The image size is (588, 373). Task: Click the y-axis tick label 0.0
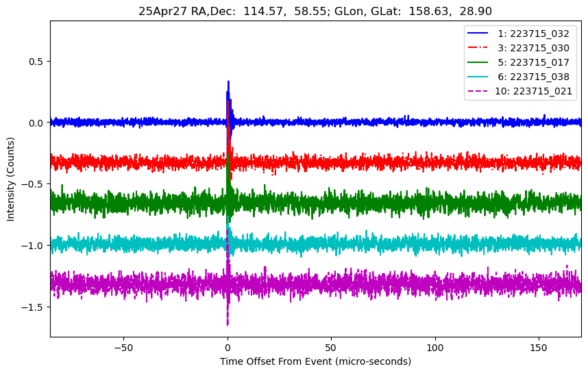point(37,123)
